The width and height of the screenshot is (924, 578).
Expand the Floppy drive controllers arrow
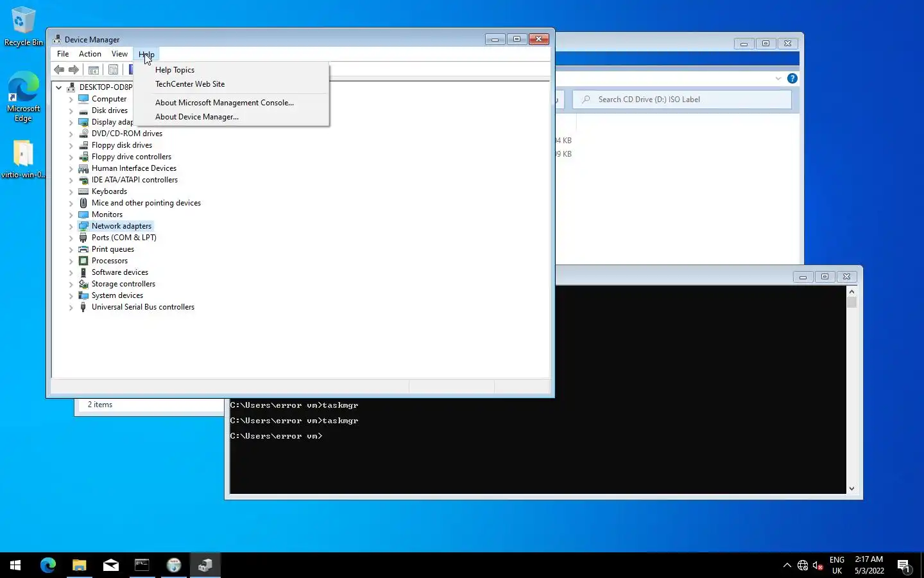[x=71, y=157]
